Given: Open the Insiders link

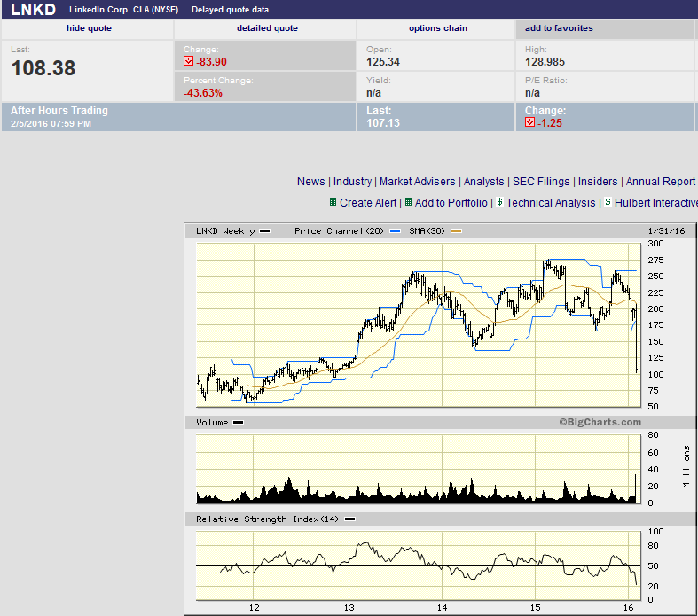Looking at the screenshot, I should (598, 182).
